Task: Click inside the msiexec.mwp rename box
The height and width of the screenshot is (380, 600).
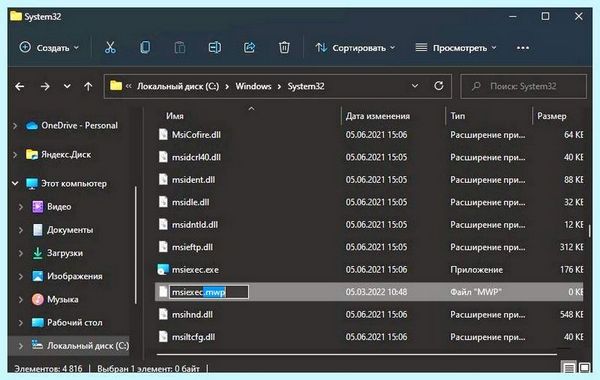Action: 209,292
